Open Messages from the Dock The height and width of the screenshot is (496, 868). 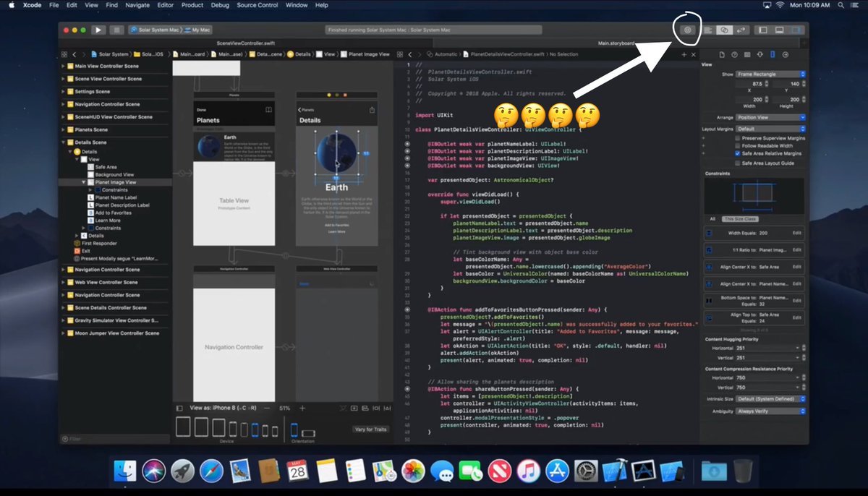click(442, 471)
